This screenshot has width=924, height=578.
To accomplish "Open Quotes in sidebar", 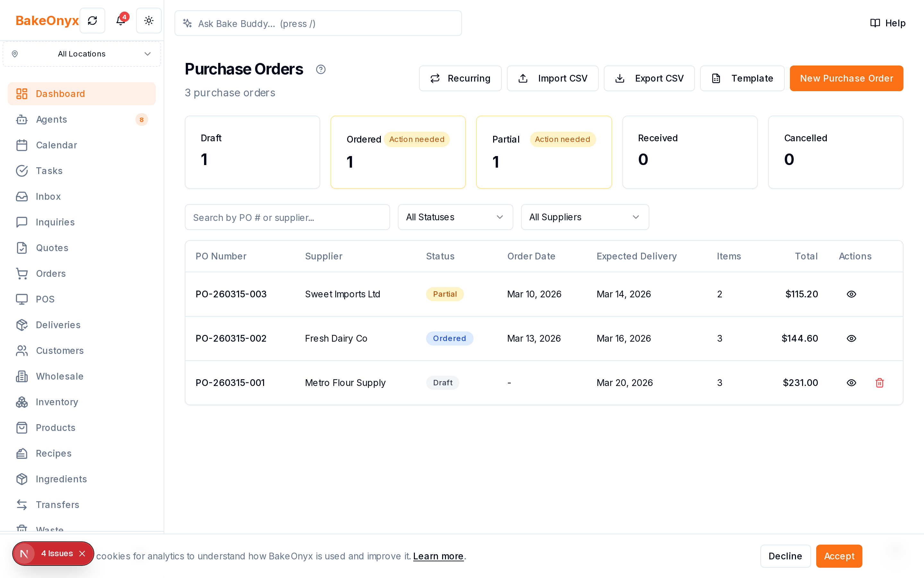I will pyautogui.click(x=82, y=248).
